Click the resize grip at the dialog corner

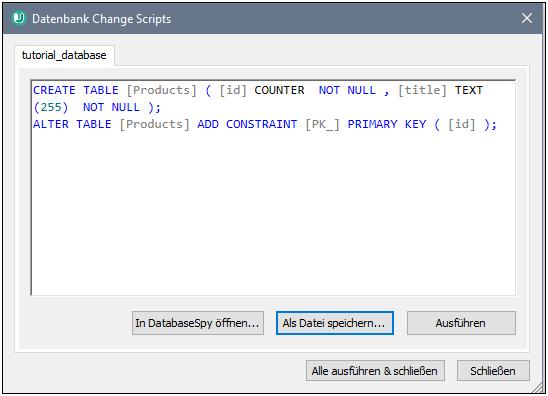(x=537, y=388)
